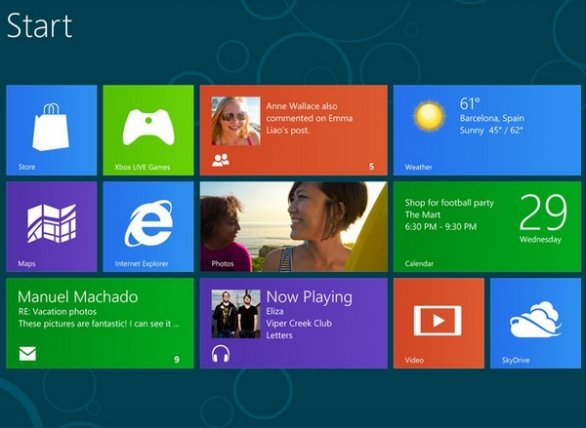Screen dimensions: 586x428
Task: Click the '6:30 PM - 9:30 PM' time
Action: 441,227
